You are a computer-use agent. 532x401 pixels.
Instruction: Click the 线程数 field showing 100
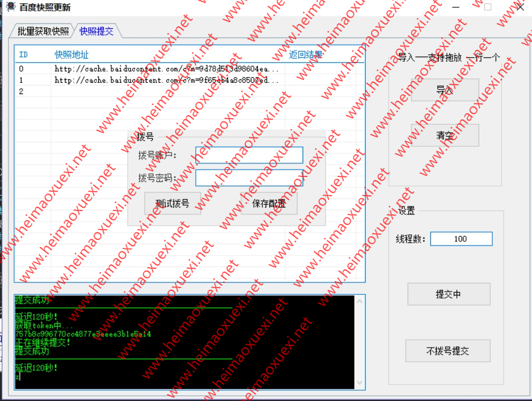coord(461,238)
